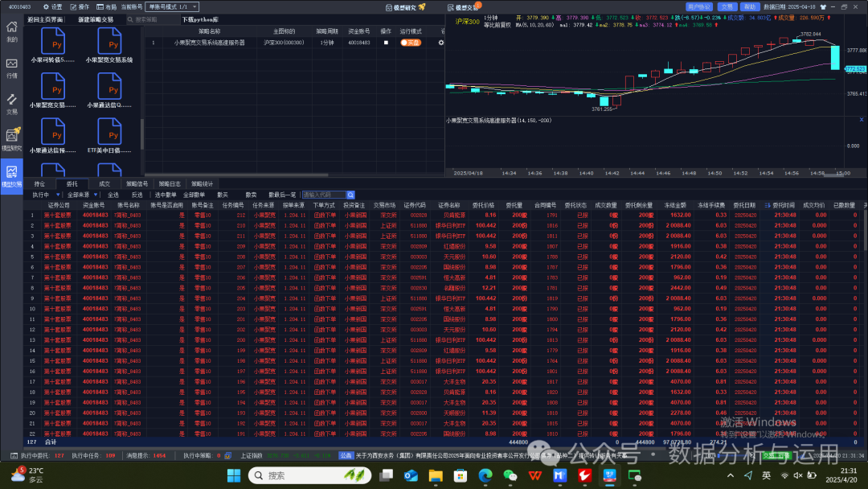Click the 操作 edit icon in title bar

(80, 7)
